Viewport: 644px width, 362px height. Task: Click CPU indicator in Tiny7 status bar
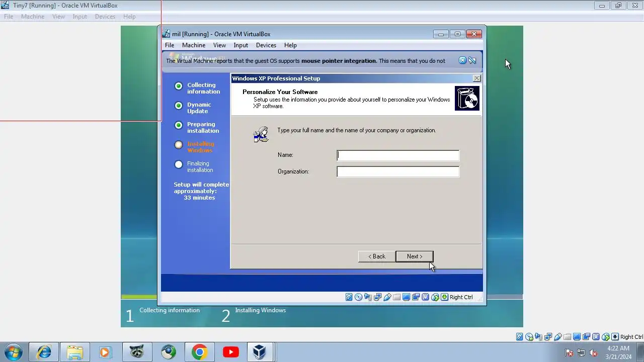click(x=596, y=337)
